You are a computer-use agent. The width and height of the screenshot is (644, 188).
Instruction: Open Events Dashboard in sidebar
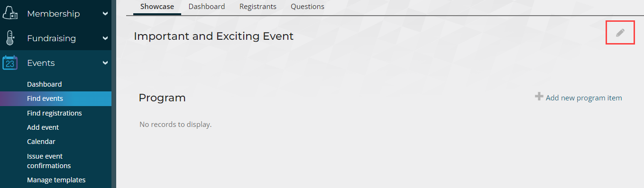click(45, 84)
